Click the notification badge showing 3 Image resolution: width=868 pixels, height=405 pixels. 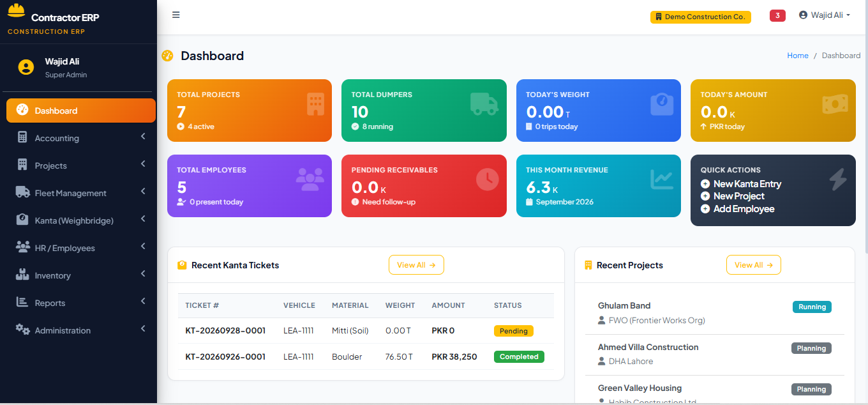(x=777, y=16)
